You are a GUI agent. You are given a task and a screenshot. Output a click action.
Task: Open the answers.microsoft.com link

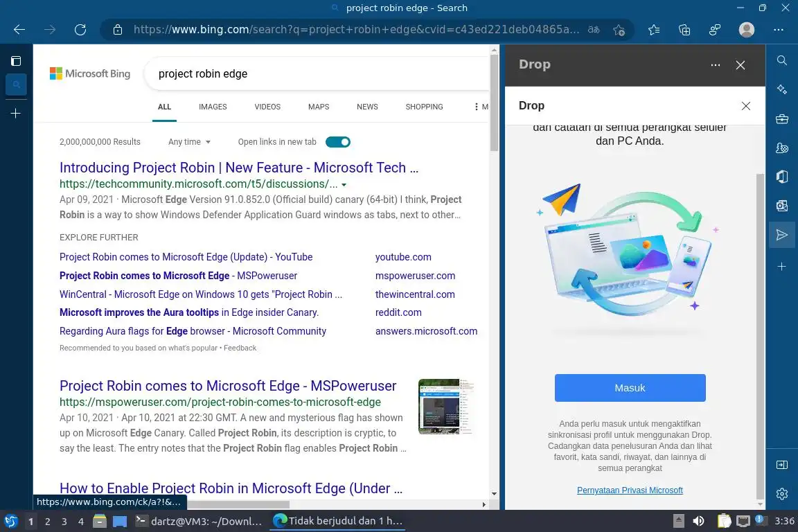click(x=427, y=331)
